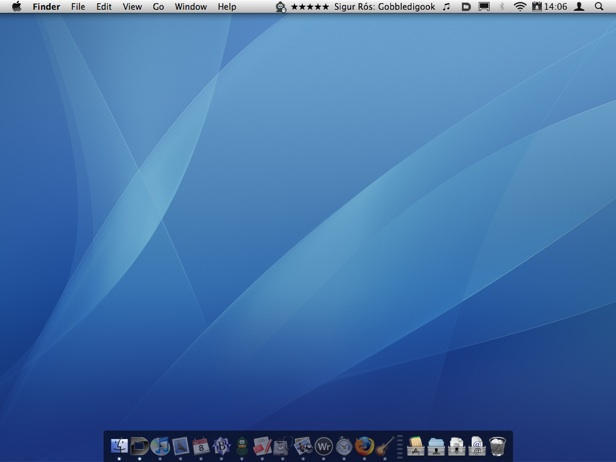616x462 pixels.
Task: Open the Go menu
Action: [158, 7]
